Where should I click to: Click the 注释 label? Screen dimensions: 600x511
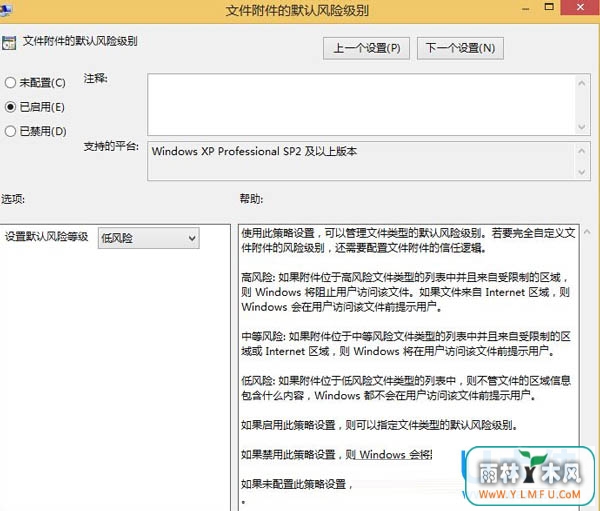click(95, 78)
